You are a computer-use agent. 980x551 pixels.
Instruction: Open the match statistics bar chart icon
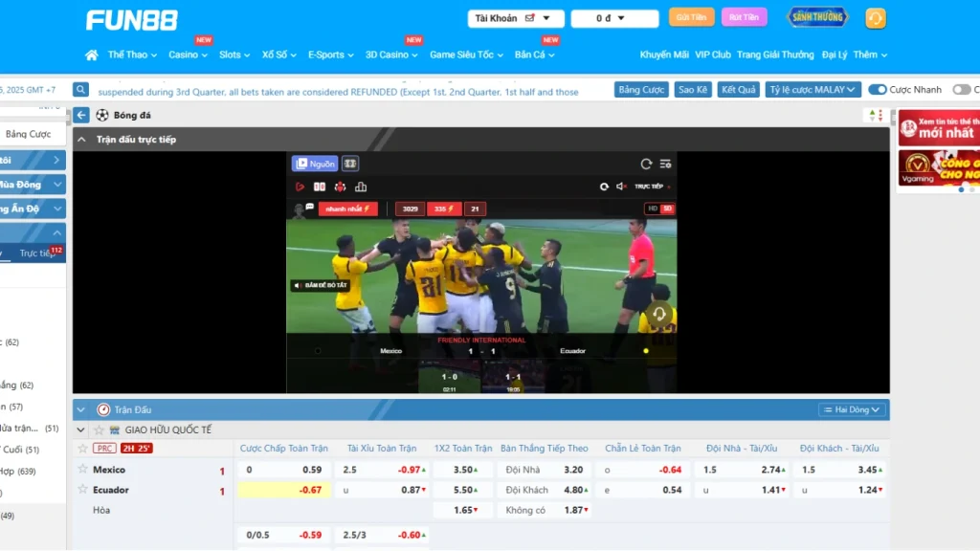[x=361, y=187]
